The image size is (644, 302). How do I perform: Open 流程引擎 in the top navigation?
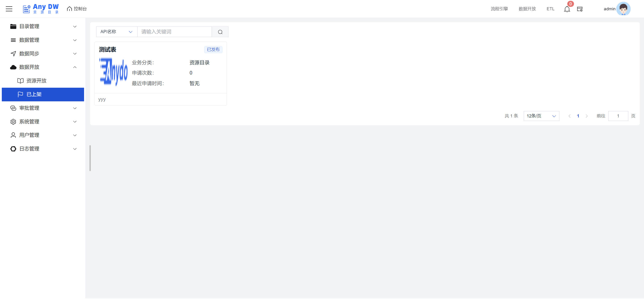[x=499, y=9]
